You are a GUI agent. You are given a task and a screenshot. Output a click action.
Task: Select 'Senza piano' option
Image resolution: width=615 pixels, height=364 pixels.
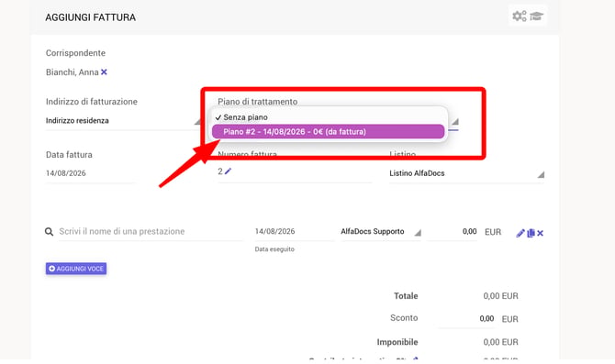(x=328, y=117)
